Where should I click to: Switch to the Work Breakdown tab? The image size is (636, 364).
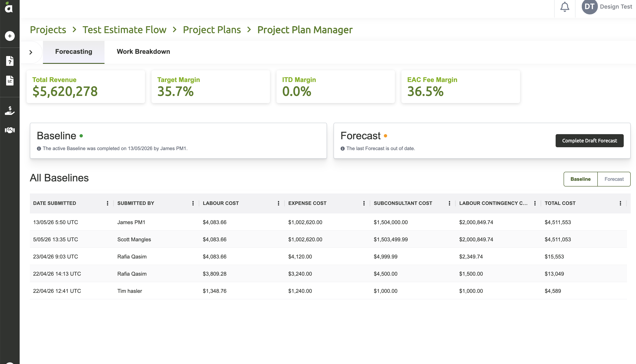pos(143,52)
